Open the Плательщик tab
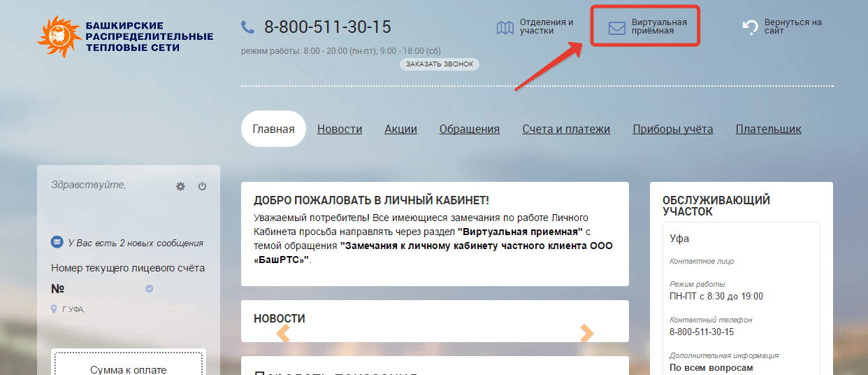The height and width of the screenshot is (375, 868). (x=769, y=129)
